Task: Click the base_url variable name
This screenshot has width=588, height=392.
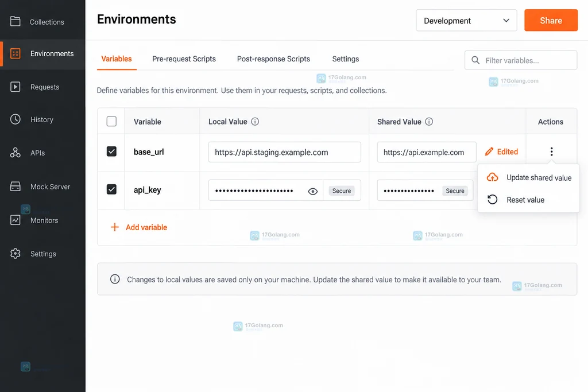Action: (149, 152)
